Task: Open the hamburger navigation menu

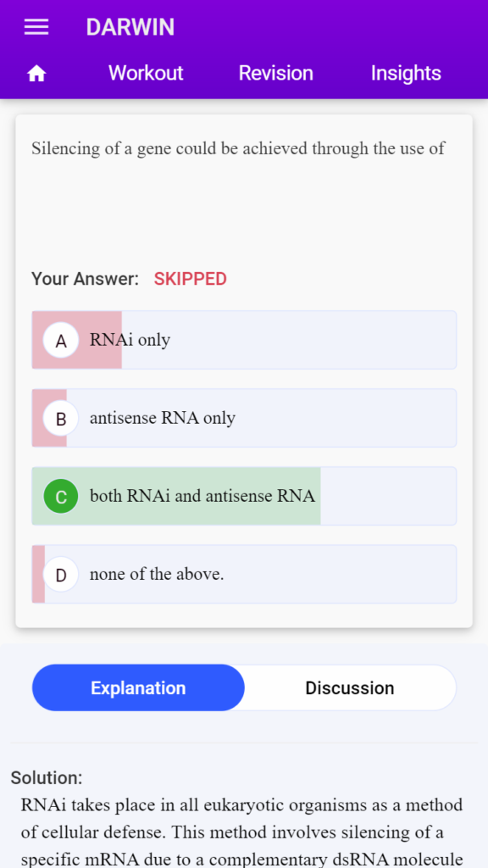Action: [36, 27]
